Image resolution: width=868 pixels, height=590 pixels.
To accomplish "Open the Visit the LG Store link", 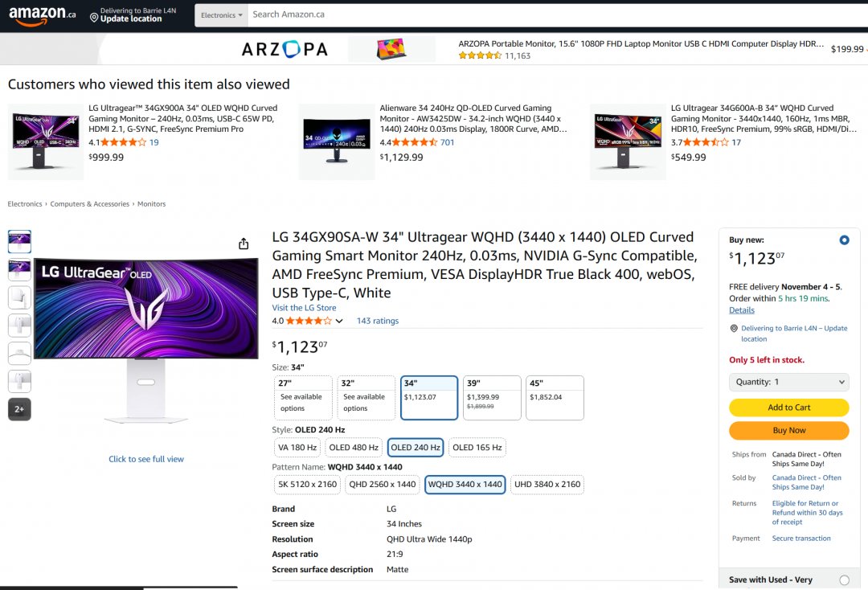I will pos(304,308).
